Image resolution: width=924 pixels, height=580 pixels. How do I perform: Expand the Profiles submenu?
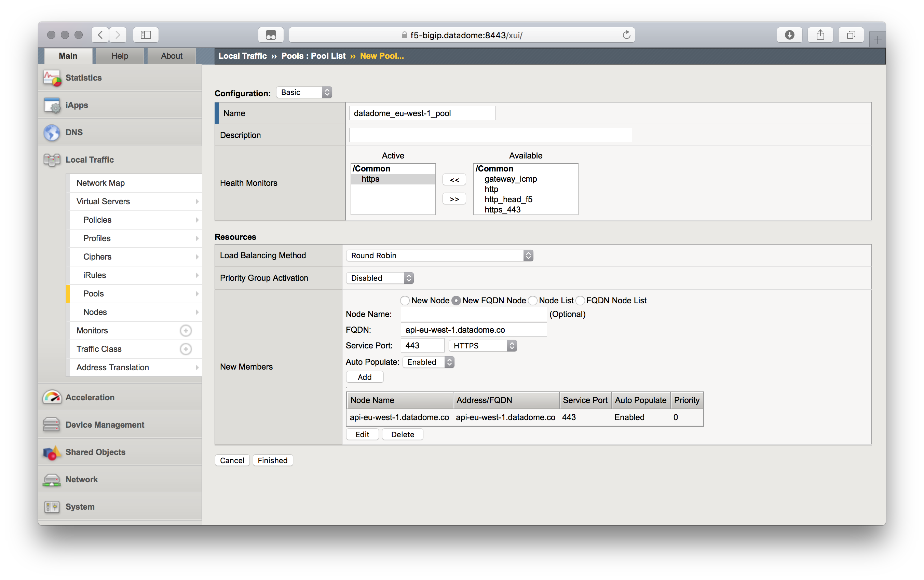pos(197,239)
